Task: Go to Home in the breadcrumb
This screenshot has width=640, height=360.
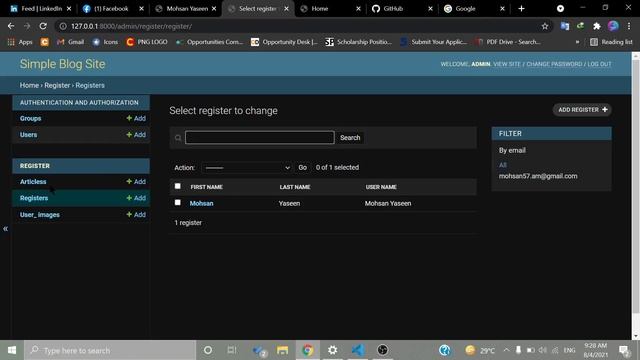Action: pos(29,85)
